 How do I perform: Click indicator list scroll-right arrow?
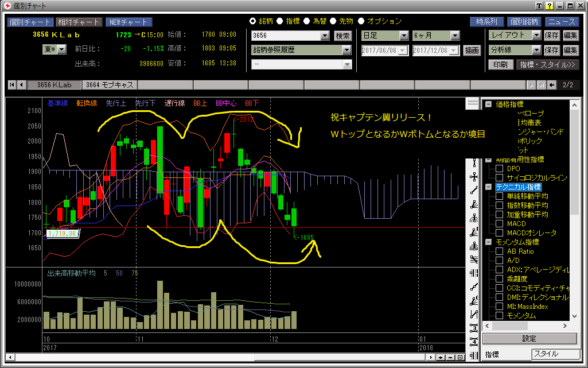coord(565,326)
